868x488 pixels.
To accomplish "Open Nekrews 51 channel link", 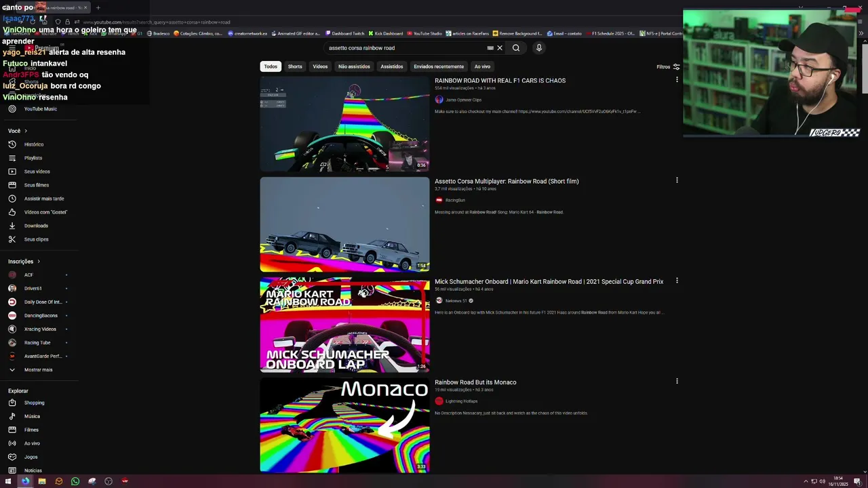I will click(x=456, y=301).
